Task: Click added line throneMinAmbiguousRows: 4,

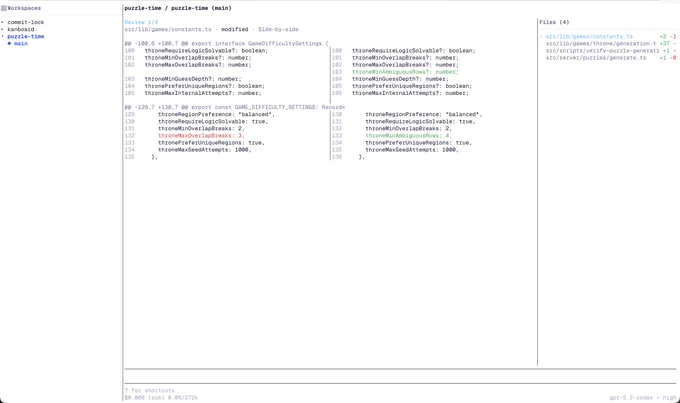Action: (408, 135)
